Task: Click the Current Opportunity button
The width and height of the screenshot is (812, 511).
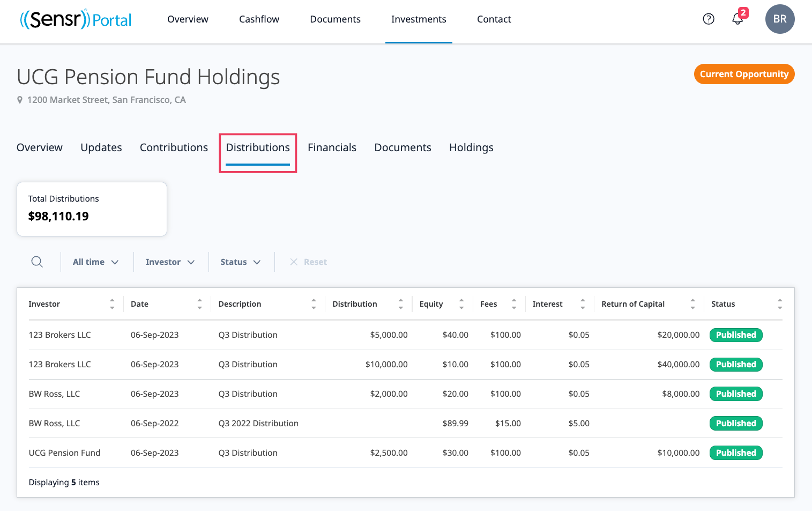Action: coord(744,74)
